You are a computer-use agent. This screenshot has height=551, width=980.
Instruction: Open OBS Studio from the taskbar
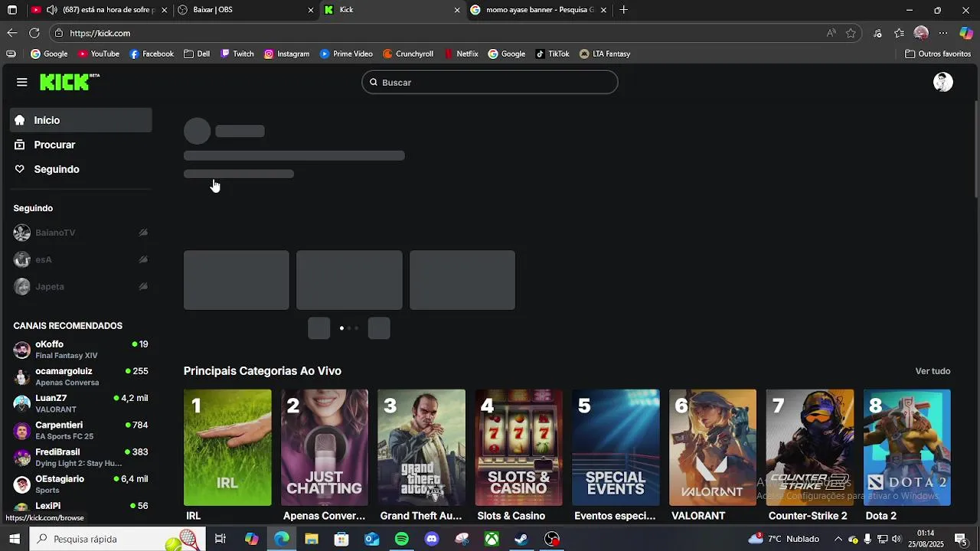click(x=552, y=539)
